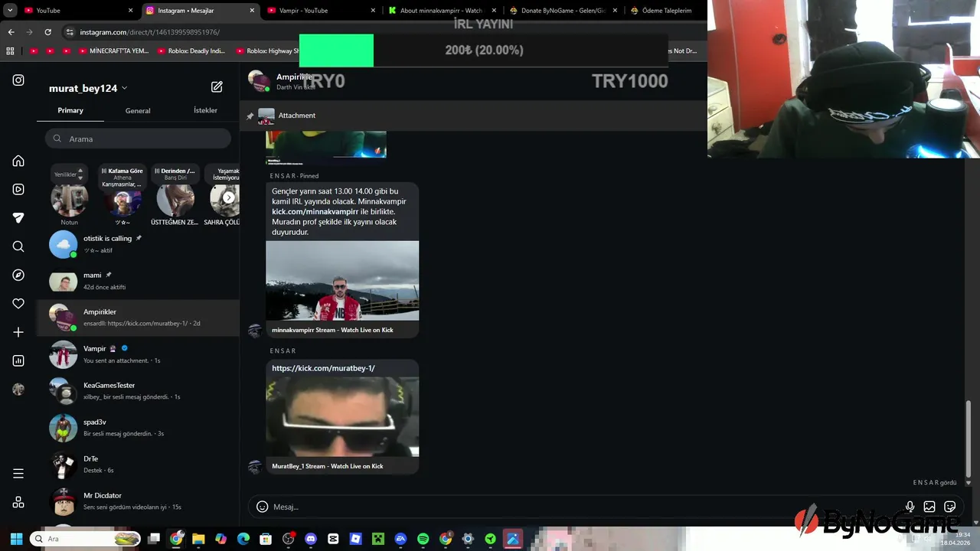Reload the page with browser refresh icon
This screenshot has height=551, width=980.
[47, 32]
